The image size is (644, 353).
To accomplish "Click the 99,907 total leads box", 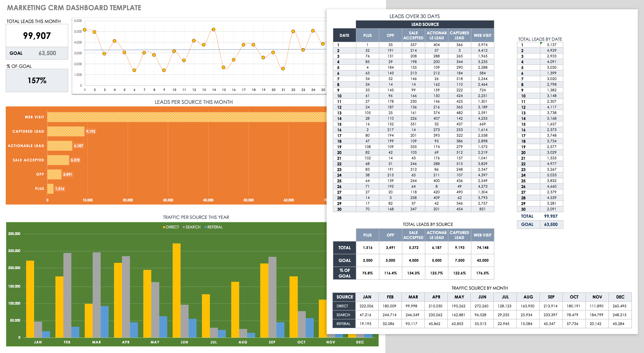I will 37,36.
